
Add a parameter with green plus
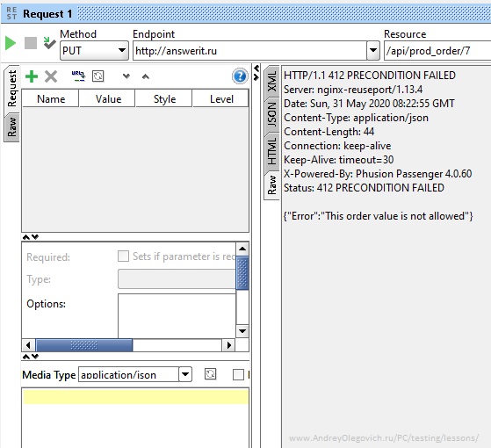(x=32, y=76)
